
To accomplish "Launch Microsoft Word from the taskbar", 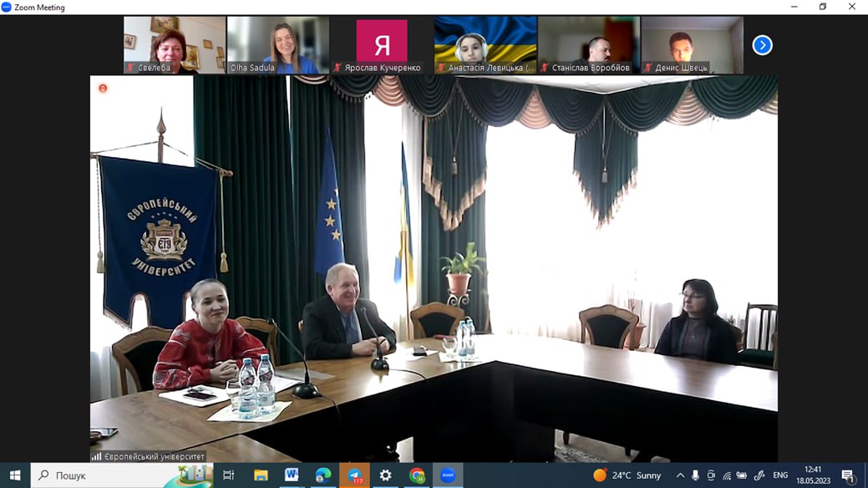I will click(292, 475).
